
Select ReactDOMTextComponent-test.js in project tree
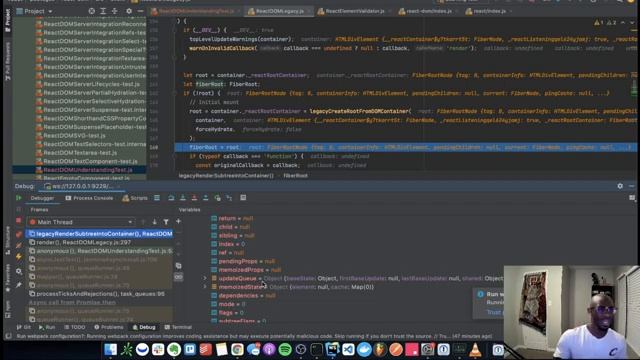(90, 161)
